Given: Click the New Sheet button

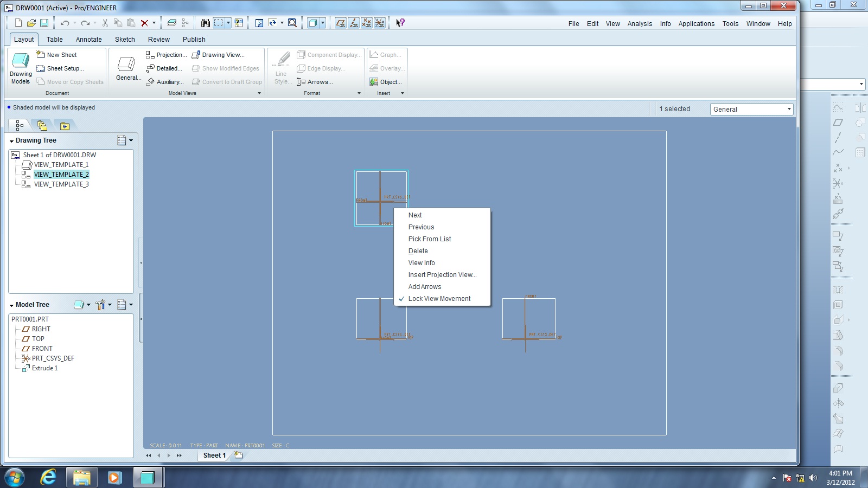Looking at the screenshot, I should (57, 55).
